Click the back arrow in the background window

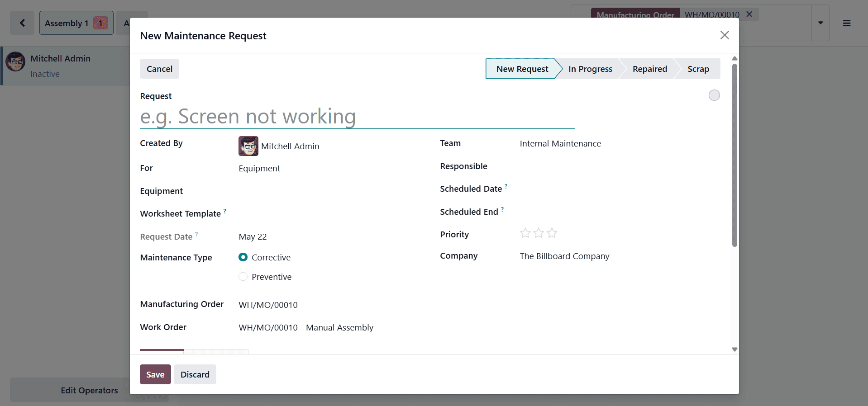[x=22, y=23]
